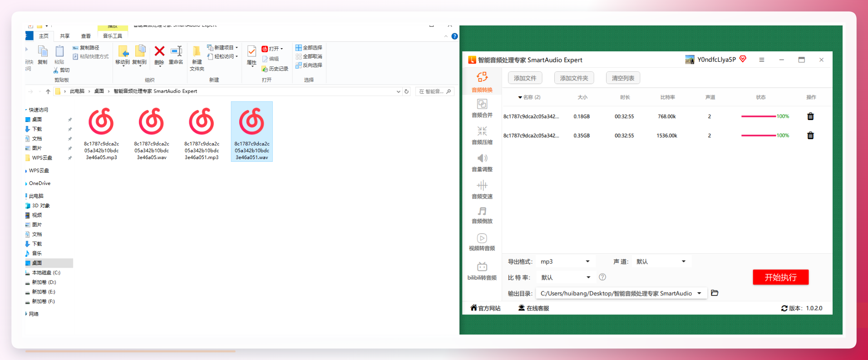
Task: Select the file ending in 3e46a05.mp3
Action: click(x=101, y=132)
